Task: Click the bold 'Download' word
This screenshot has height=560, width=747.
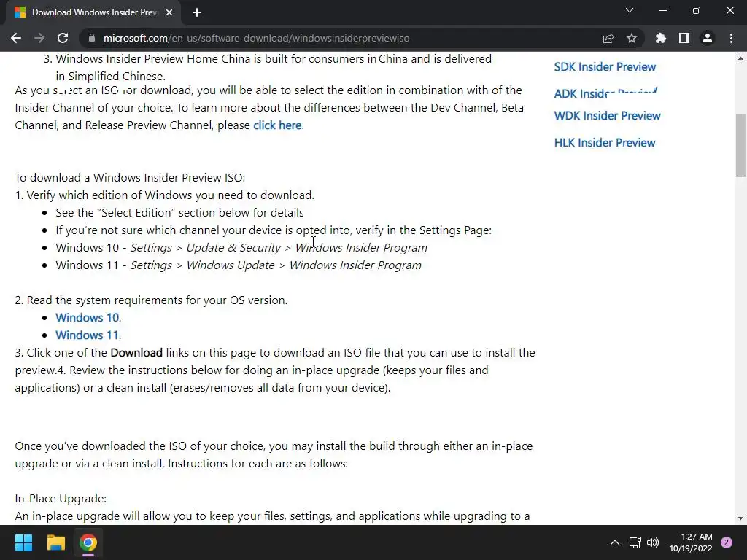Action: coord(136,353)
